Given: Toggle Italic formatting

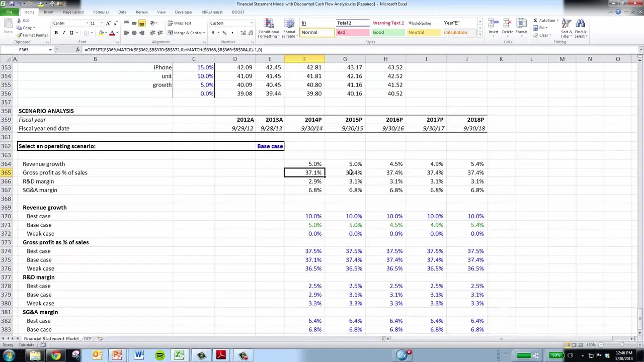Looking at the screenshot, I should (63, 33).
